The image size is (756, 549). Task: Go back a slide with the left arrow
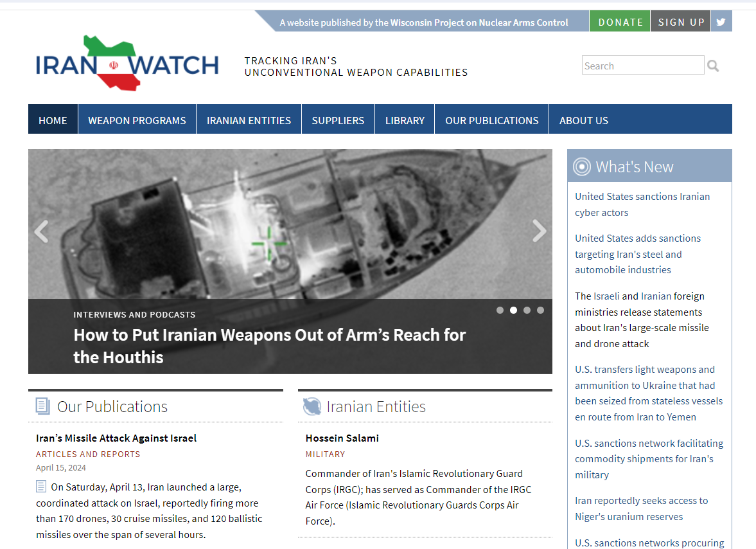41,231
